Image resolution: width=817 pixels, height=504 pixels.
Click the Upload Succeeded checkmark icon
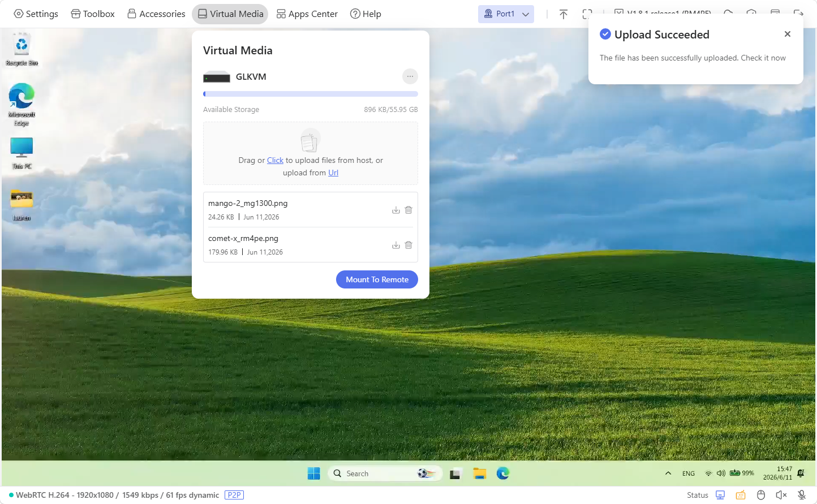pos(605,34)
